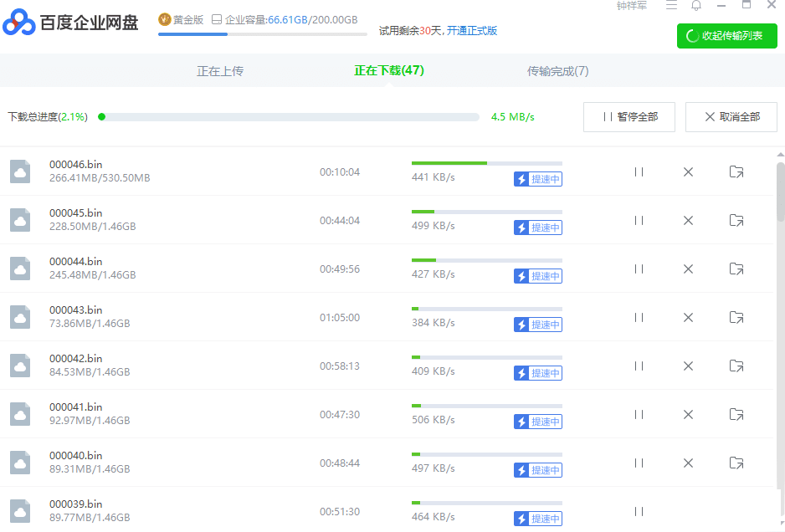
Task: Click file icon of 000043.bin
Action: [x=20, y=317]
